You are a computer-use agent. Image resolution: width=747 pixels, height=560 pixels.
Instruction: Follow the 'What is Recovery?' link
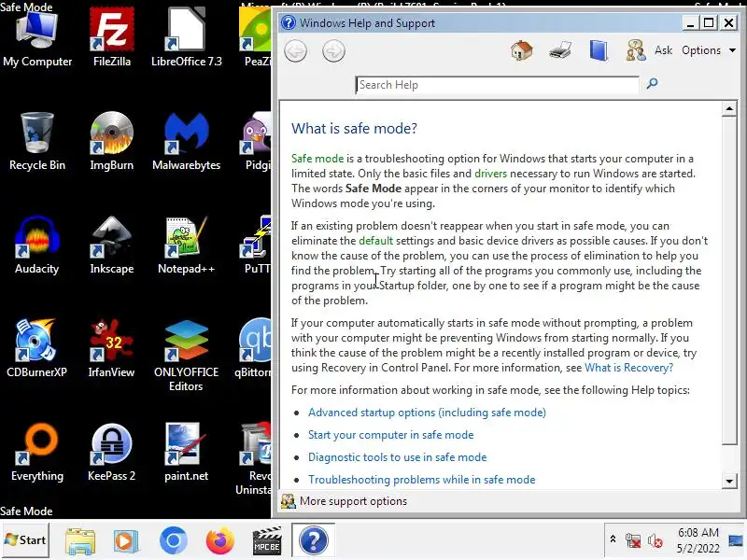click(628, 368)
